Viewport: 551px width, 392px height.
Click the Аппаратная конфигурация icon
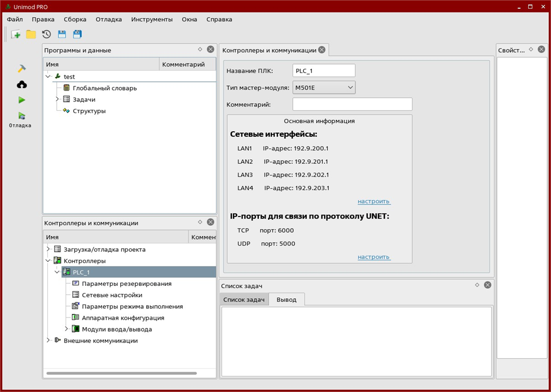click(x=76, y=318)
